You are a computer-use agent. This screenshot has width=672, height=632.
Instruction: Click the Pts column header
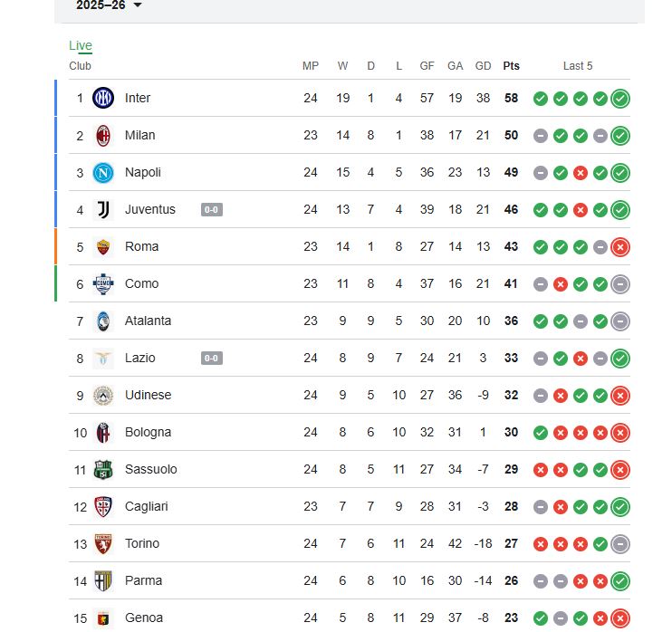pos(512,65)
